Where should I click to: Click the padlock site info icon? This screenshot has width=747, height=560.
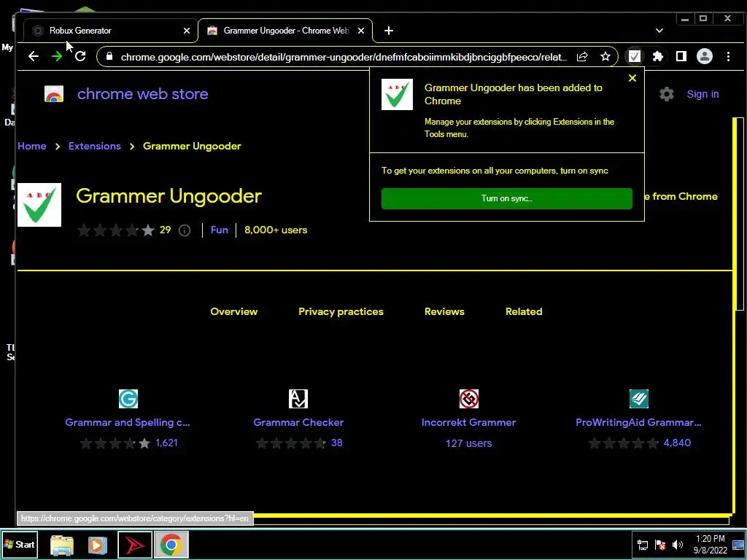pos(109,57)
